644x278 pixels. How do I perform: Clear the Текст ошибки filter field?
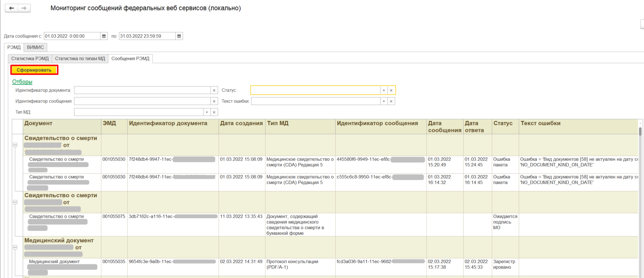[391, 101]
